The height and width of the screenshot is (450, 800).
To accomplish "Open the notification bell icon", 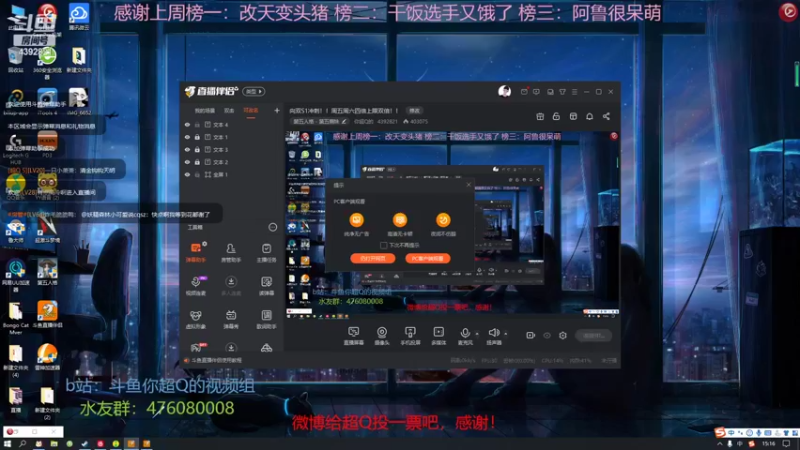I will 589,116.
